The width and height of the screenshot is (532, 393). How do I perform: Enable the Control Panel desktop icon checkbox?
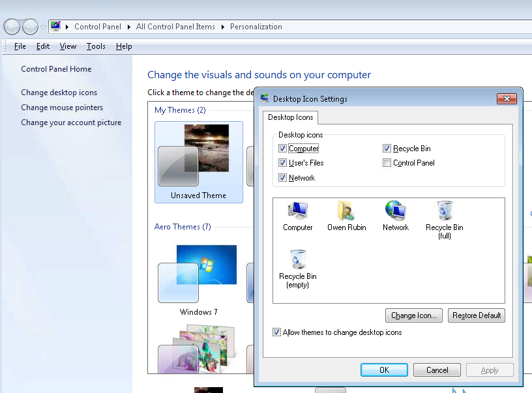(387, 163)
